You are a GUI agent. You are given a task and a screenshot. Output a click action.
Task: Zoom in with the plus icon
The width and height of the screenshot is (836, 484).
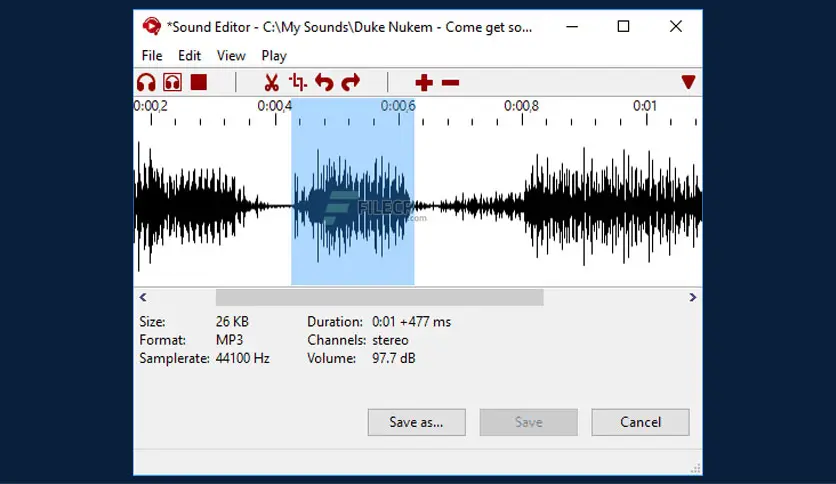(x=424, y=82)
